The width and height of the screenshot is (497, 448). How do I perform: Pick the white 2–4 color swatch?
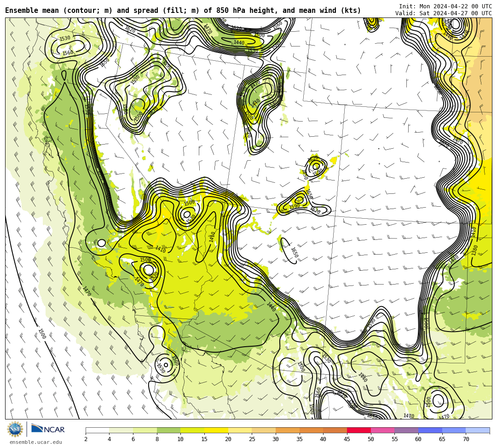click(97, 430)
